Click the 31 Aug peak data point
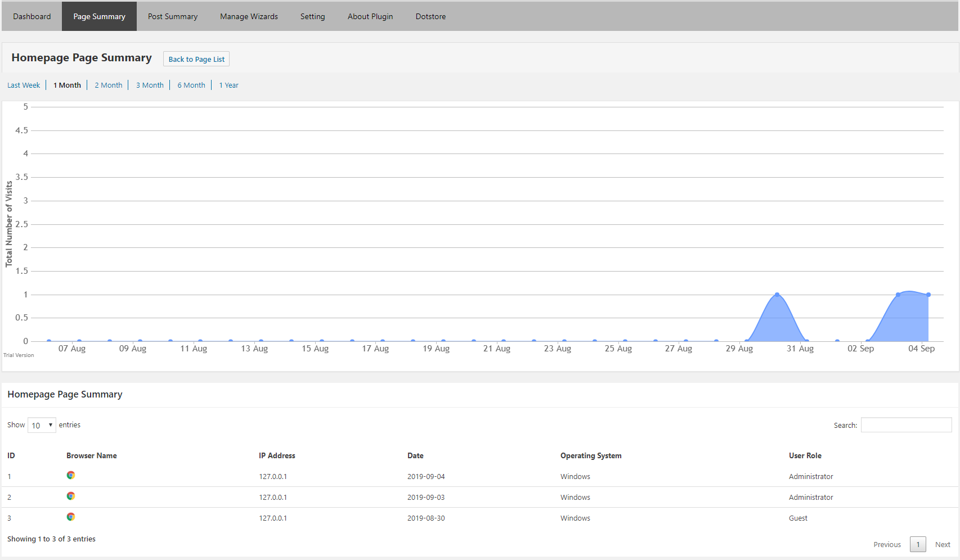Image resolution: width=960 pixels, height=560 pixels. click(777, 295)
